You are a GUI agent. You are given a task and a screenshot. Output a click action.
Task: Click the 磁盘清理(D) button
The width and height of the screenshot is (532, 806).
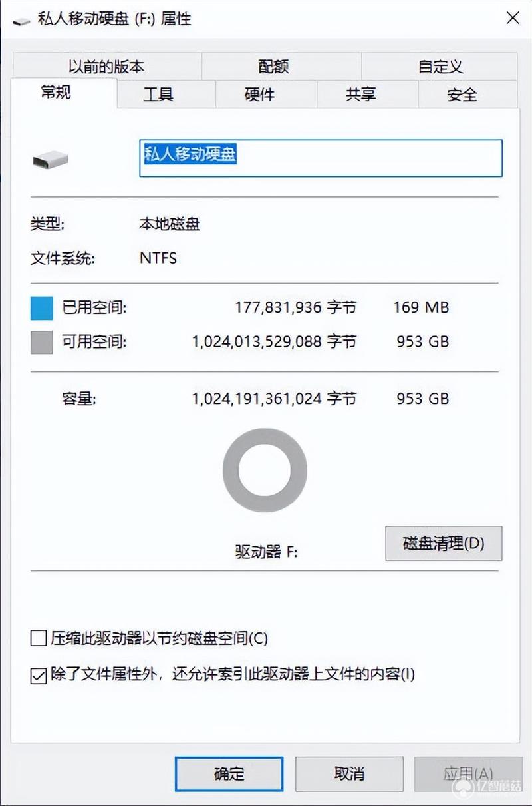(444, 544)
